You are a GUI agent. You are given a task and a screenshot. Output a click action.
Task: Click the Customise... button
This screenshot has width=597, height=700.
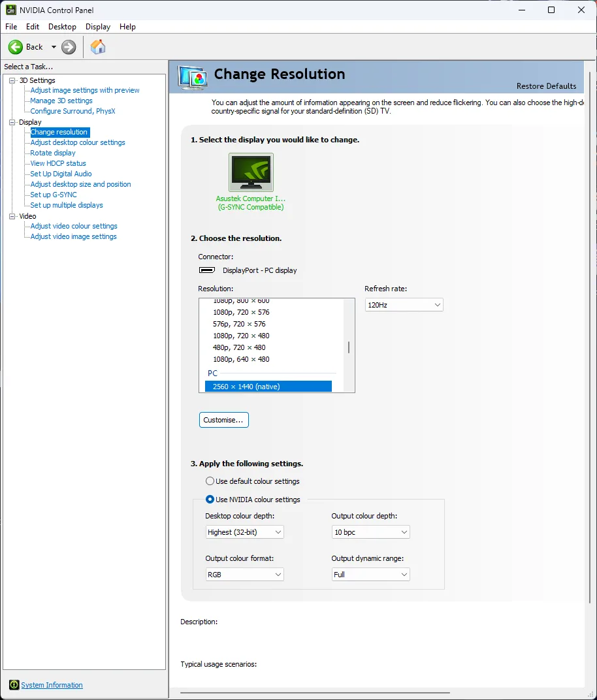point(223,420)
